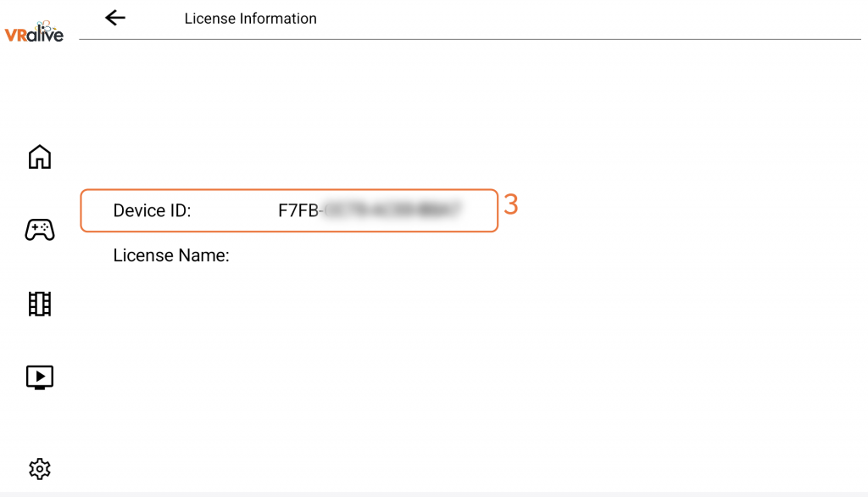Click the grey strip at the bottom edge
Image resolution: width=868 pixels, height=497 pixels.
[434, 494]
